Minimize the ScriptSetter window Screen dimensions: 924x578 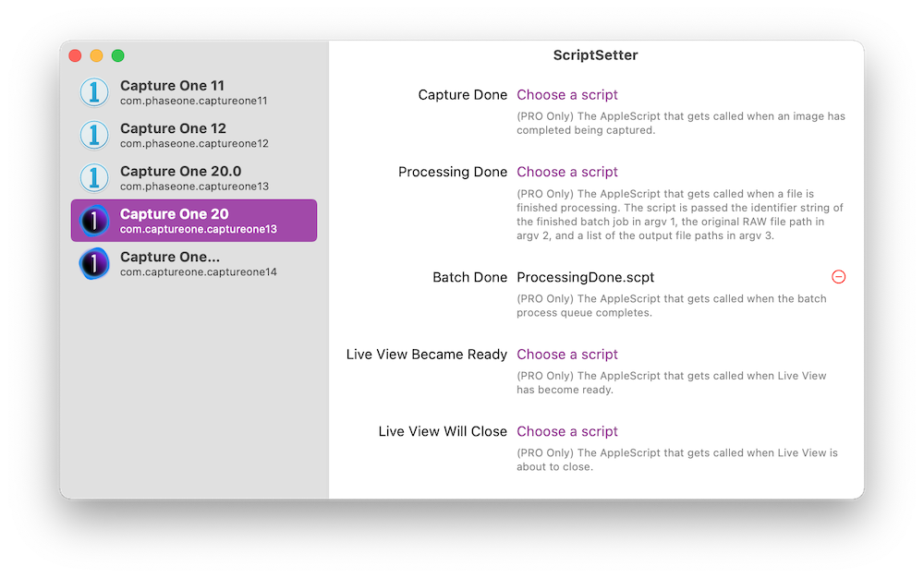pyautogui.click(x=97, y=55)
